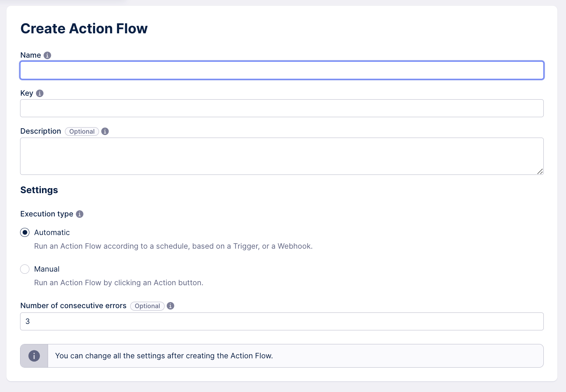Click the Automatic option label text
The width and height of the screenshot is (566, 392).
click(x=52, y=233)
